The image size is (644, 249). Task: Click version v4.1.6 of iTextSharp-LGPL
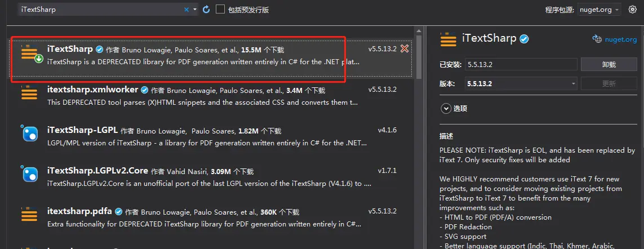pos(387,130)
